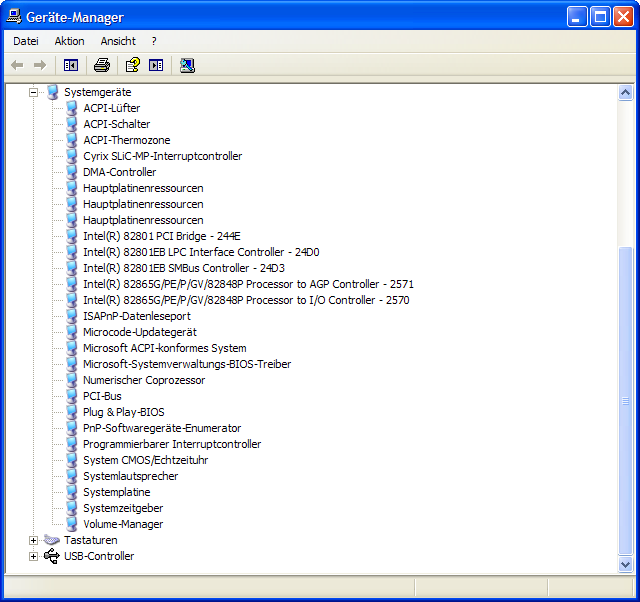Click the Print toolbar icon
The width and height of the screenshot is (640, 602).
102,65
